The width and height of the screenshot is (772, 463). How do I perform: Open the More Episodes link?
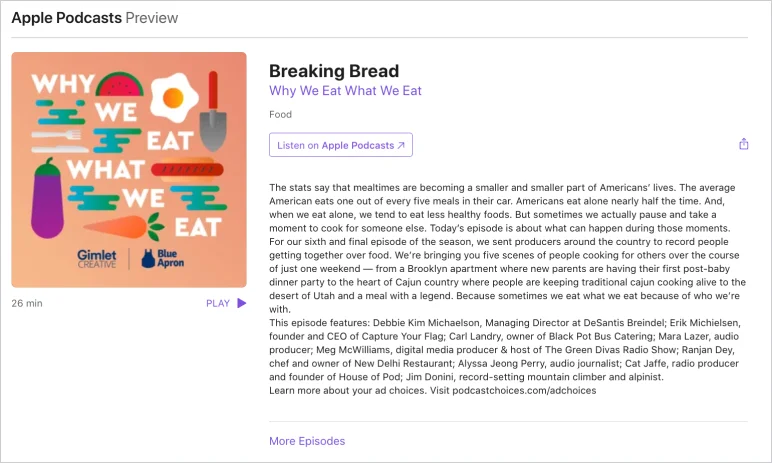307,441
